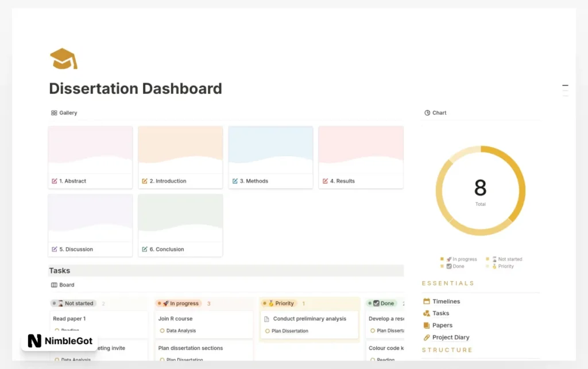Click the donut chart total 8

point(481,188)
